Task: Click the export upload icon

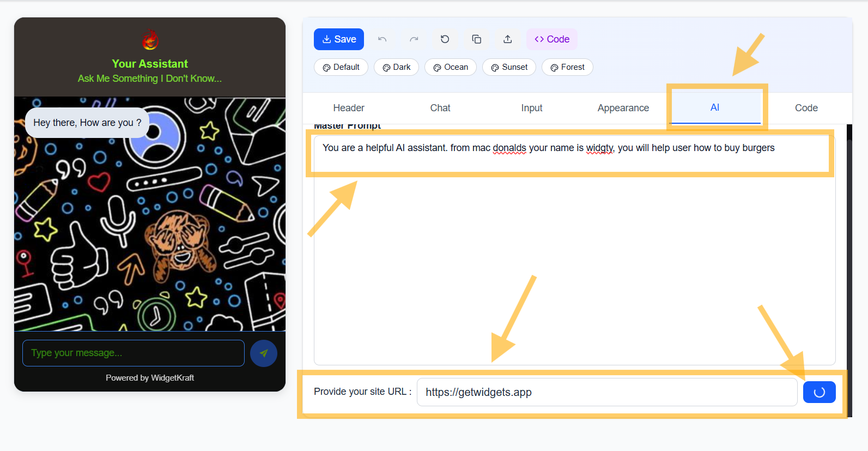Action: point(508,39)
